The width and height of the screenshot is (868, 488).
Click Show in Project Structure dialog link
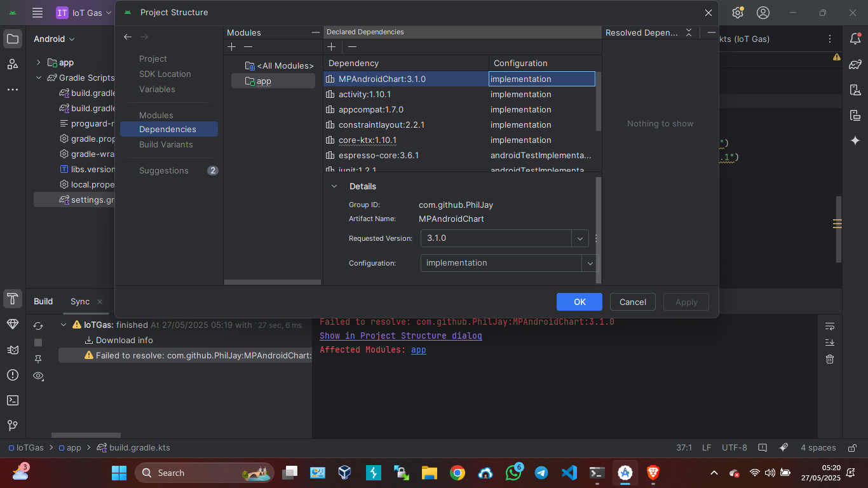click(x=400, y=335)
